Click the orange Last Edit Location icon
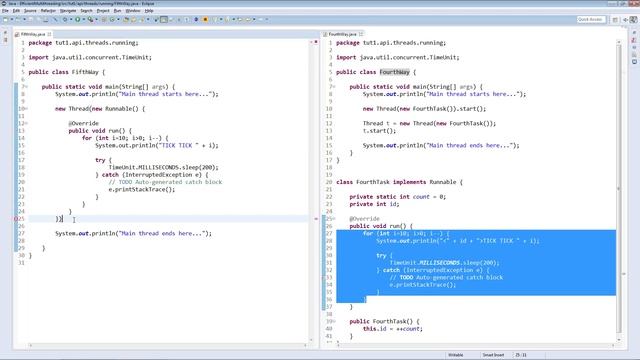 click(205, 19)
